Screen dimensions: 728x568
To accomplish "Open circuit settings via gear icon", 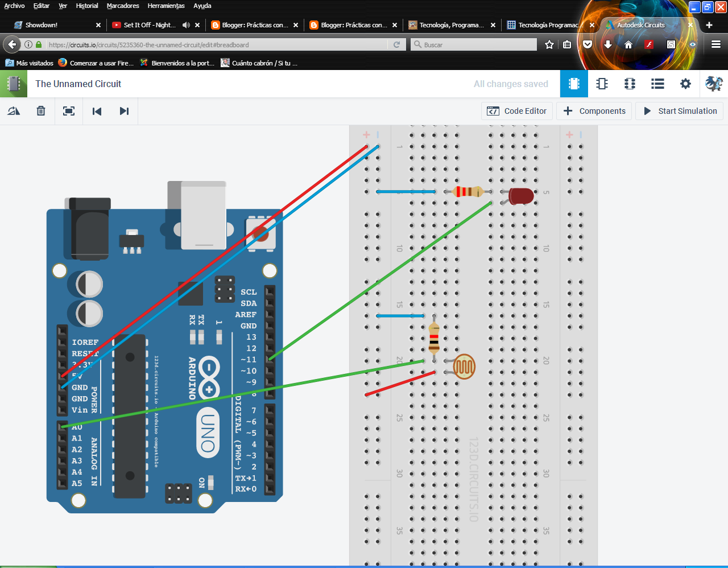I will point(685,84).
